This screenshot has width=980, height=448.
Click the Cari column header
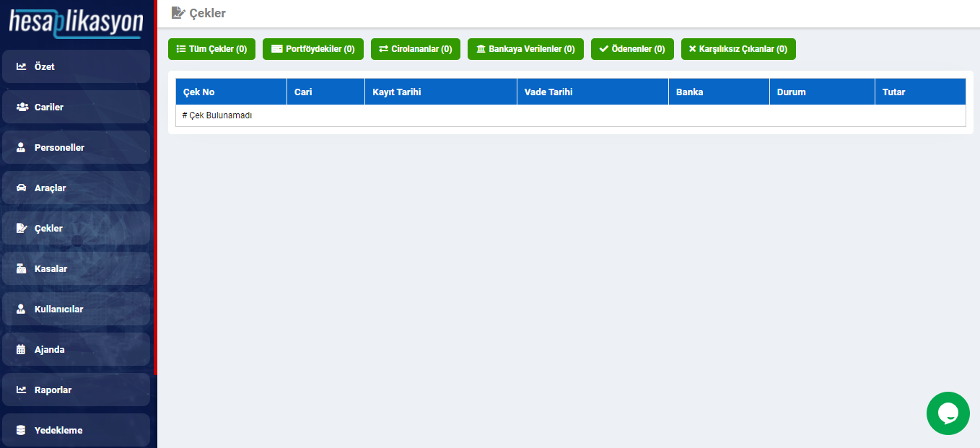click(x=325, y=92)
